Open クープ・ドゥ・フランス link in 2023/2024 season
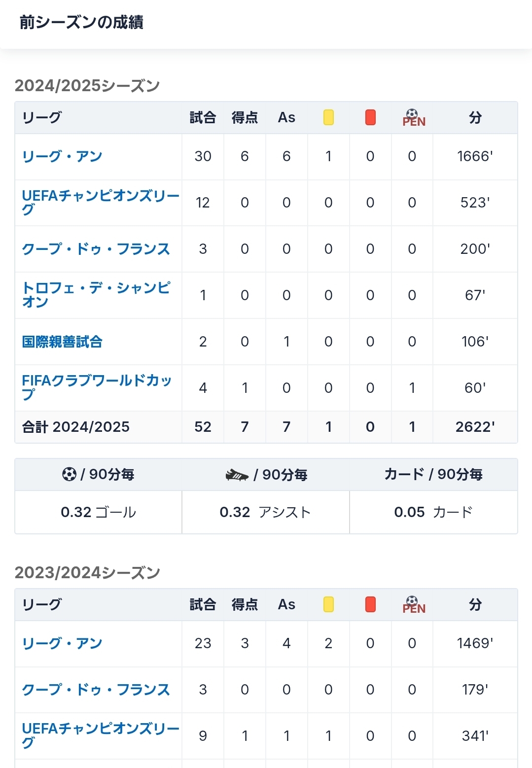Image resolution: width=532 pixels, height=768 pixels. 96,690
